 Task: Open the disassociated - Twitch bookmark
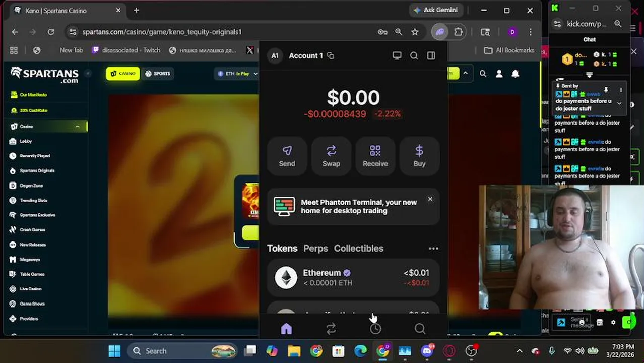tap(126, 50)
